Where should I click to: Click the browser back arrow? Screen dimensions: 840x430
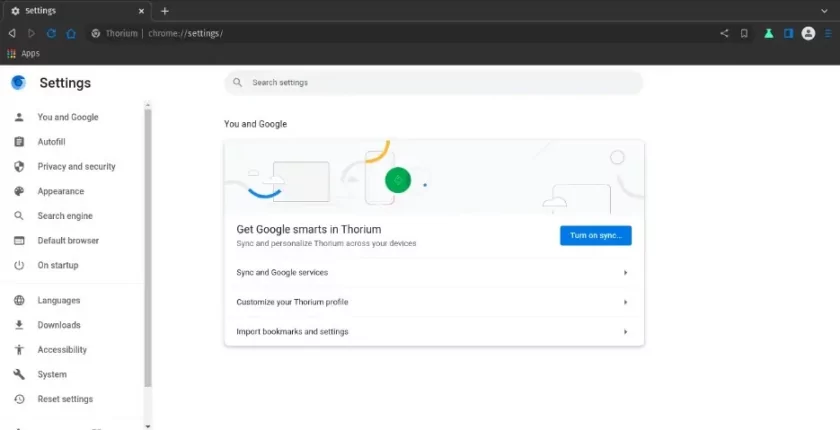[12, 33]
